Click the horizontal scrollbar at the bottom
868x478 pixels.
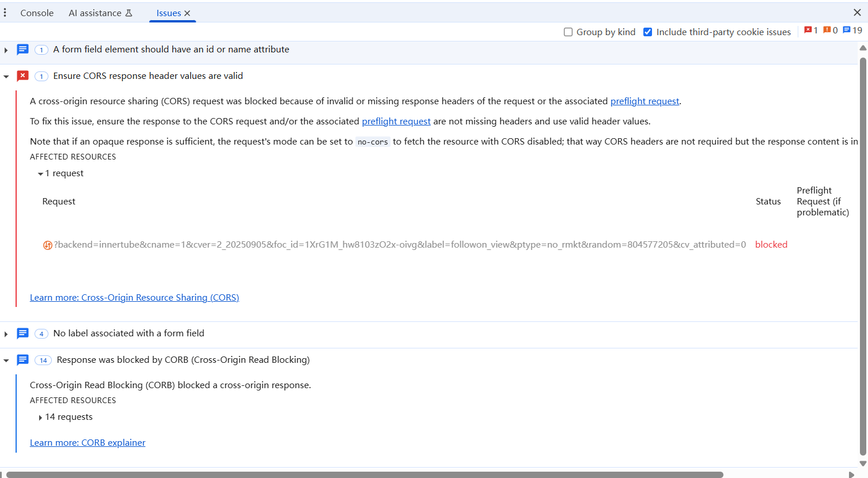364,475
